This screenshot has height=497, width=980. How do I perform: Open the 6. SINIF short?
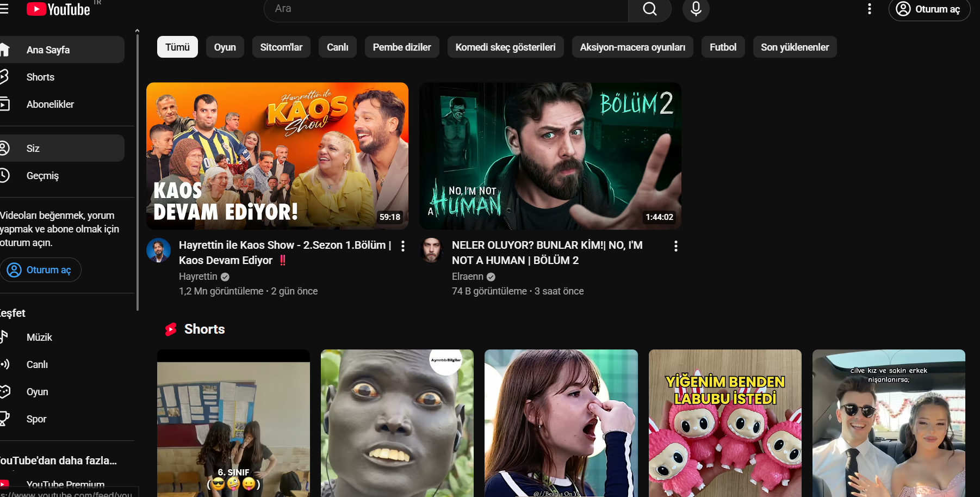[x=233, y=423]
